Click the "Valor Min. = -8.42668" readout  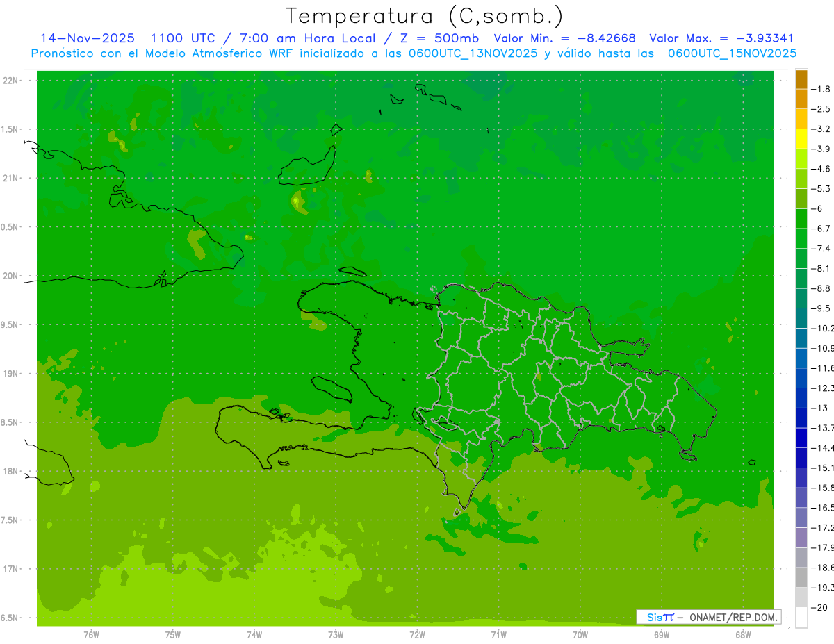coord(564,38)
